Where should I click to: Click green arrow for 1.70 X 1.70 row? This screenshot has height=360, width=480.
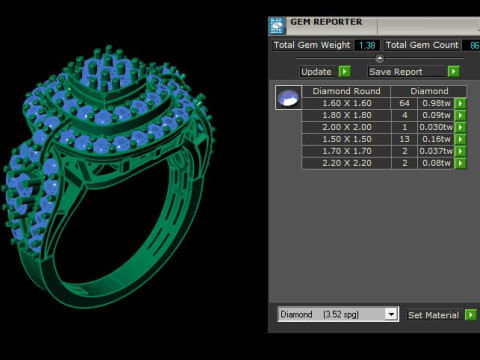tap(460, 151)
